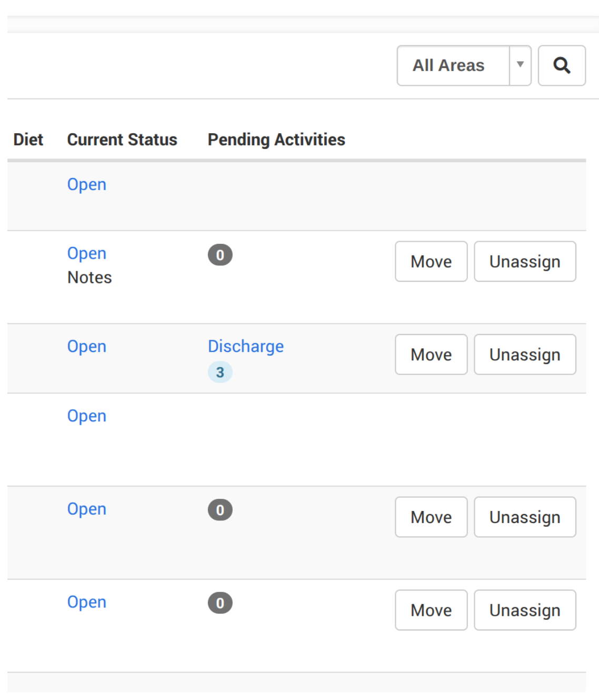Open the Discharge pending activity link

[246, 346]
